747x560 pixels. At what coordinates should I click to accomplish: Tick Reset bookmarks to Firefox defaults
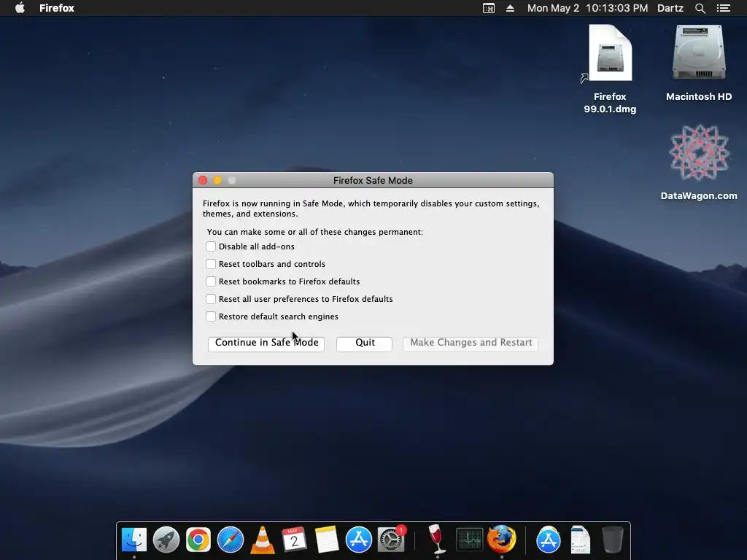[x=211, y=281]
